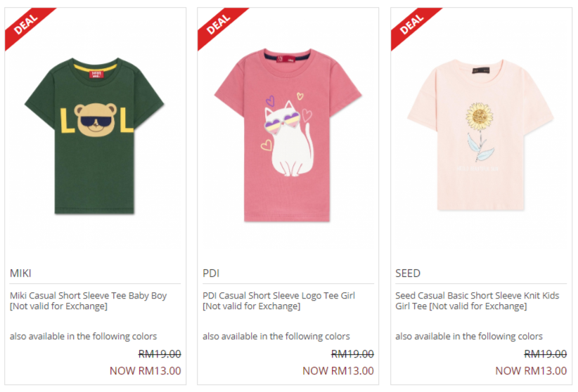
Task: Click the DEAL ribbon on the Miki tee
Action: [26, 25]
